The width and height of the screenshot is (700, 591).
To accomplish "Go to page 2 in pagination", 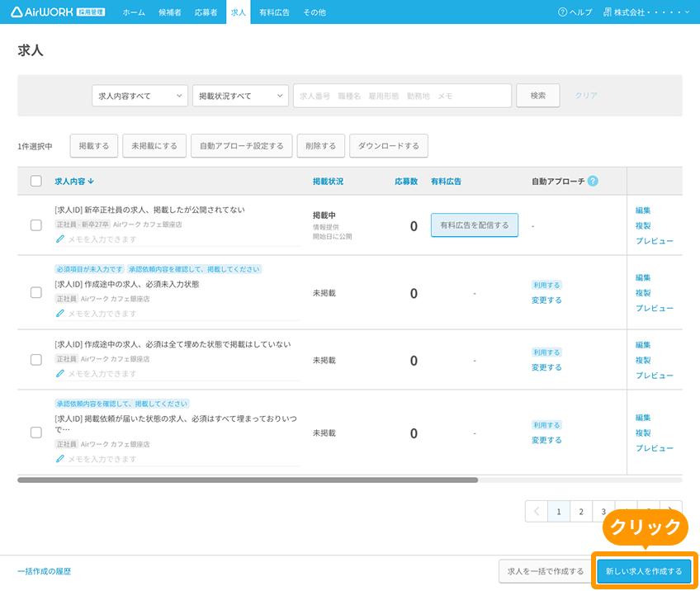I will pos(581,512).
